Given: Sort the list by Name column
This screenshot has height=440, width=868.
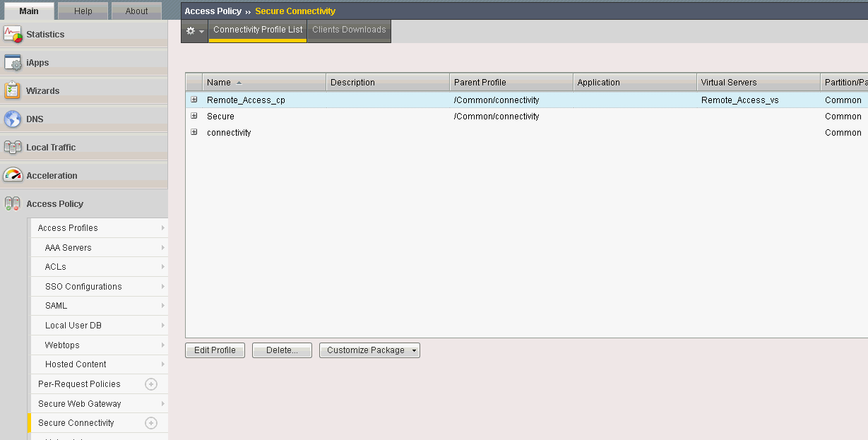Looking at the screenshot, I should click(x=220, y=83).
